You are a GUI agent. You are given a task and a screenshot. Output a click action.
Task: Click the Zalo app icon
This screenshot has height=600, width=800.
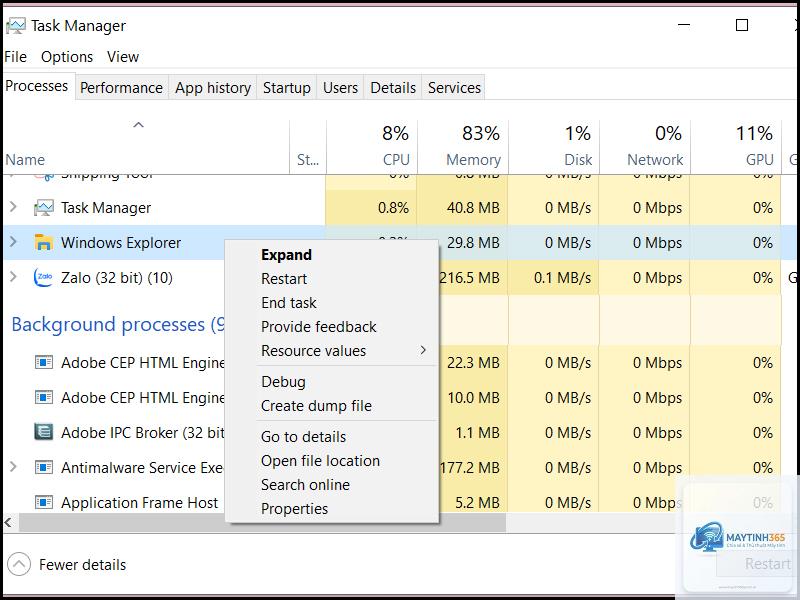tap(44, 278)
